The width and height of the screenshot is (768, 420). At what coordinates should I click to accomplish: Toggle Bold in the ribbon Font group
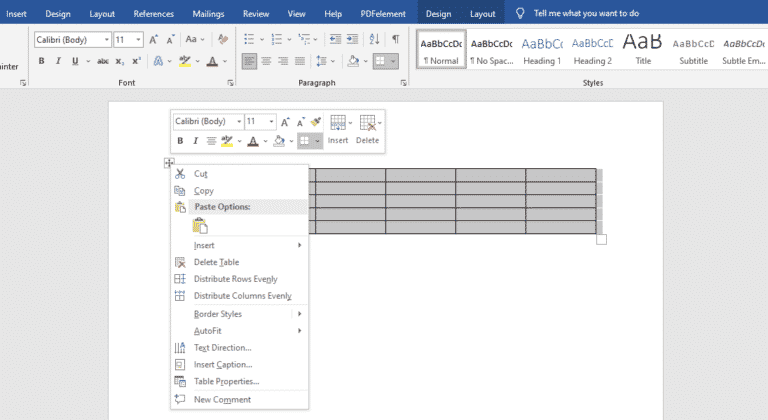tap(42, 61)
